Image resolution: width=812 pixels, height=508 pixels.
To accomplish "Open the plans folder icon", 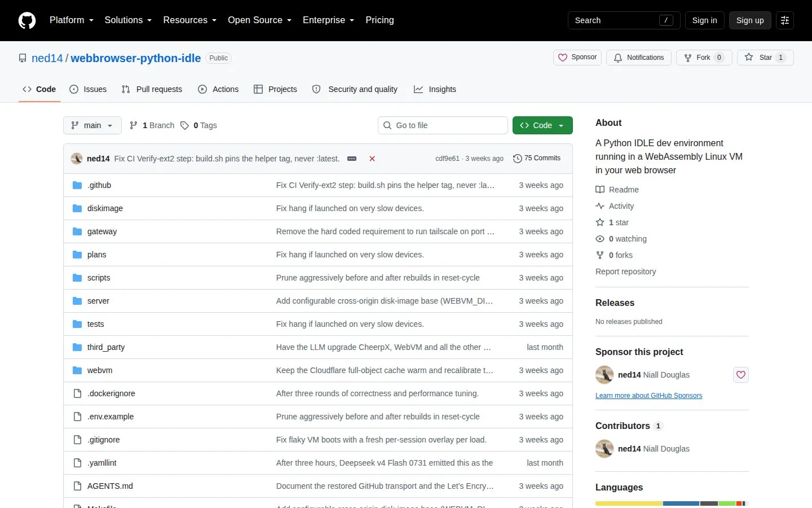I will (77, 255).
